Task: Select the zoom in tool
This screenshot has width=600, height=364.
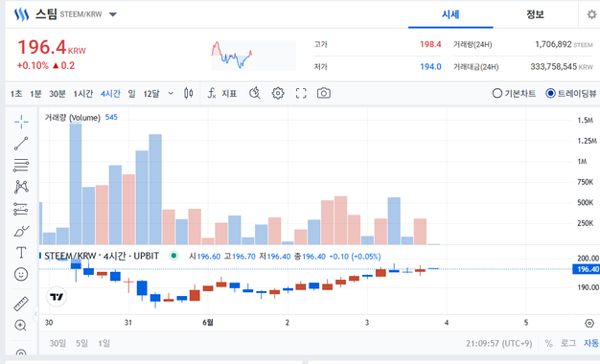Action: [x=20, y=325]
